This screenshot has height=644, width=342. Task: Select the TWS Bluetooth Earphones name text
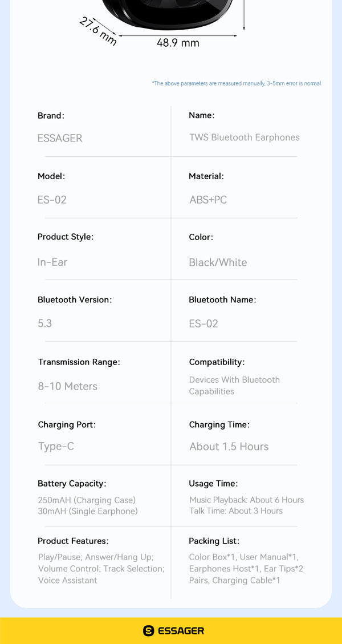point(244,137)
